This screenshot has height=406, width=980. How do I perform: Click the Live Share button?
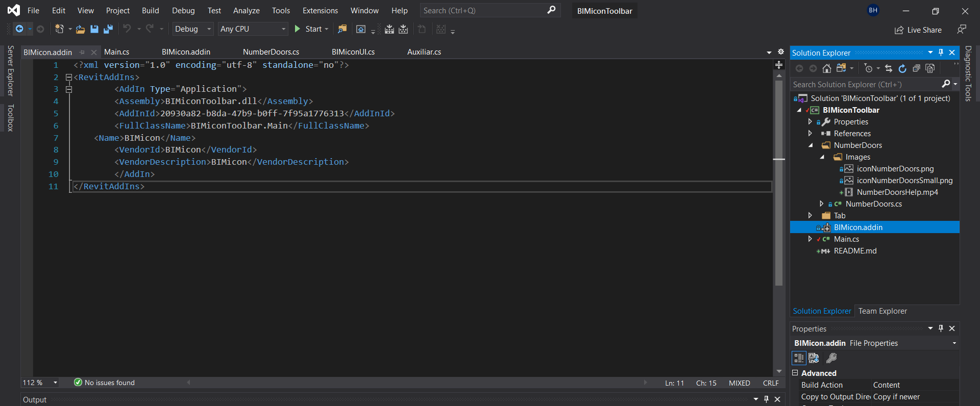pos(918,30)
